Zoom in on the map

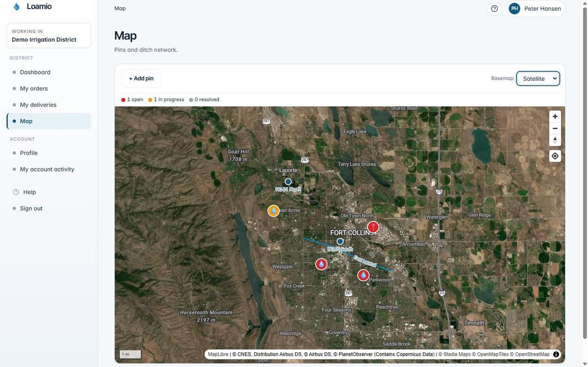pos(555,117)
